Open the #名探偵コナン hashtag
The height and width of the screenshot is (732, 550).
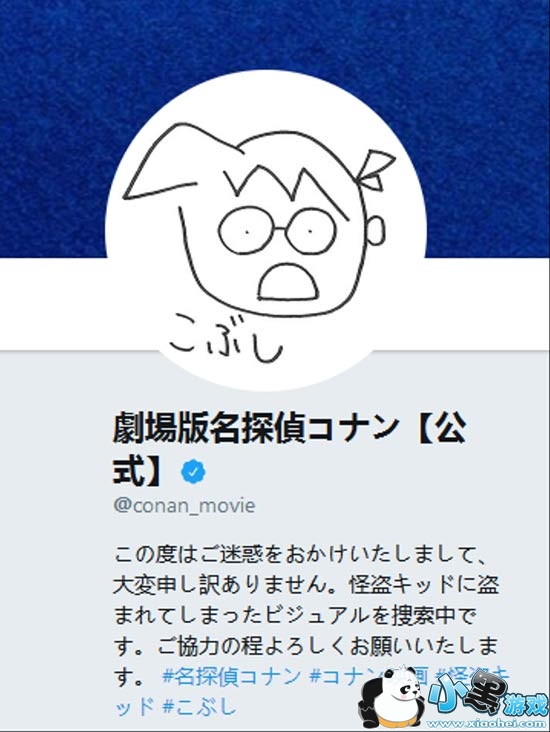(x=233, y=676)
